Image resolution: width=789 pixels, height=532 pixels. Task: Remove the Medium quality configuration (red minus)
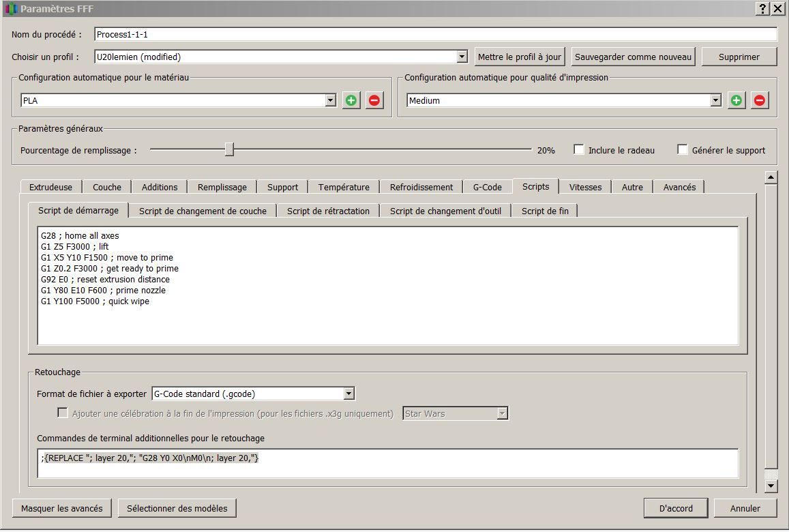(759, 100)
